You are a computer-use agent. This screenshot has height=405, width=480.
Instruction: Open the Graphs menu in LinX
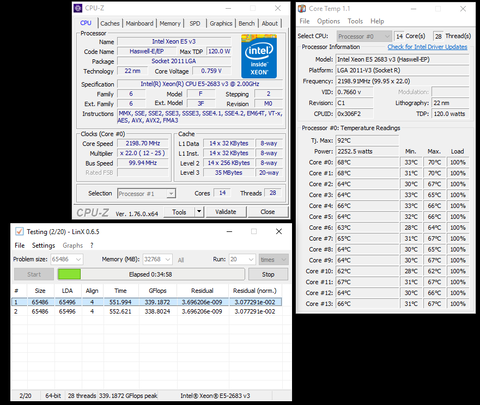click(x=73, y=245)
